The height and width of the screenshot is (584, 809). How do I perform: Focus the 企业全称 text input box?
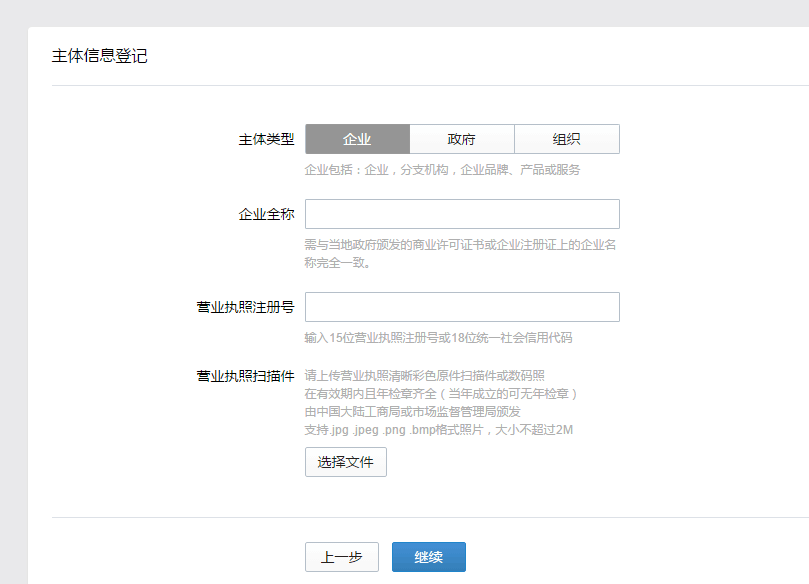tap(462, 214)
